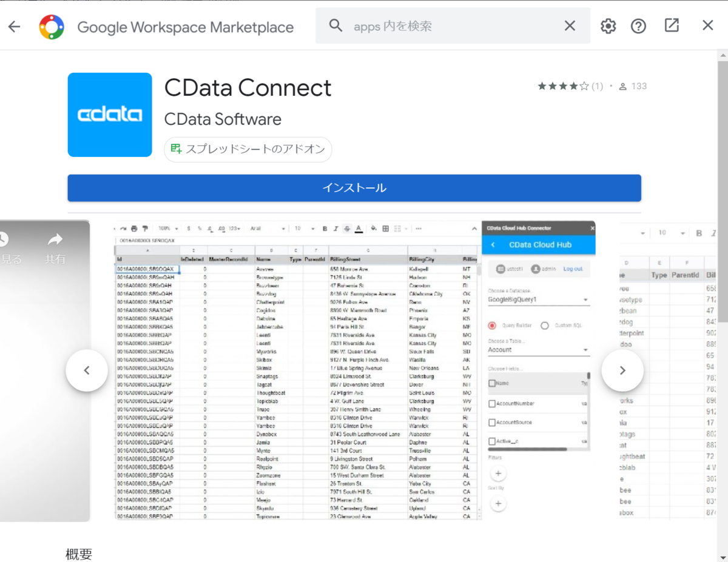Click the text color icon in preview
Viewport: 728px width, 562px height.
[359, 229]
